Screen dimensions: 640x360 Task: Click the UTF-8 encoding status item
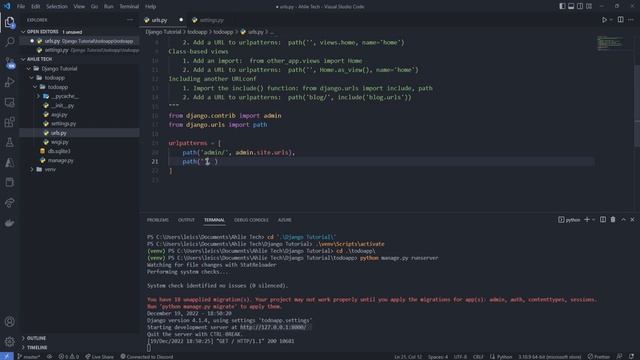pos(460,356)
